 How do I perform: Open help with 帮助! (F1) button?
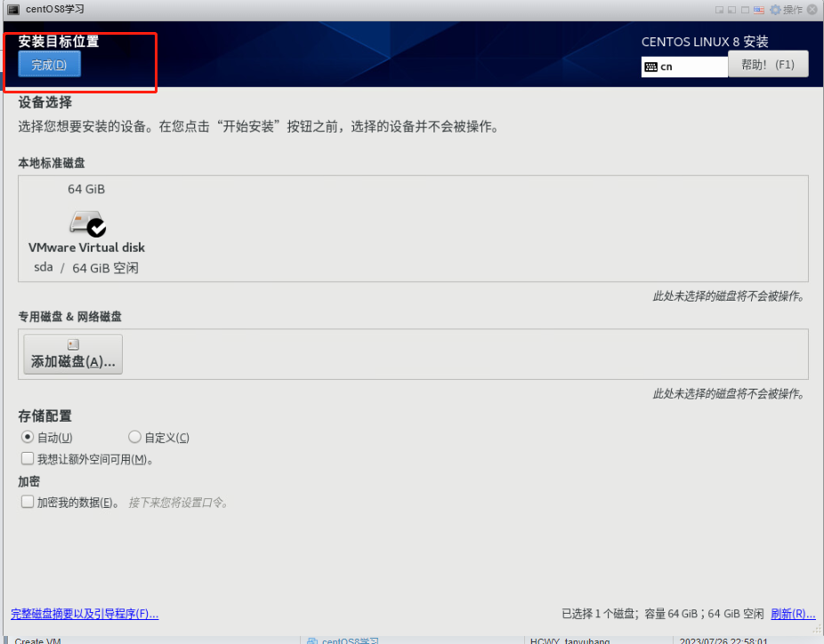pyautogui.click(x=768, y=64)
